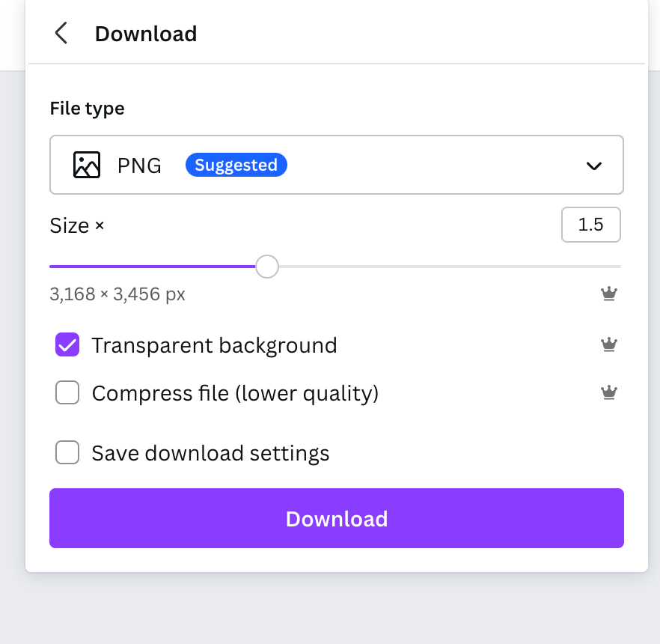Go back using the left arrow
The width and height of the screenshot is (660, 644).
pos(61,34)
